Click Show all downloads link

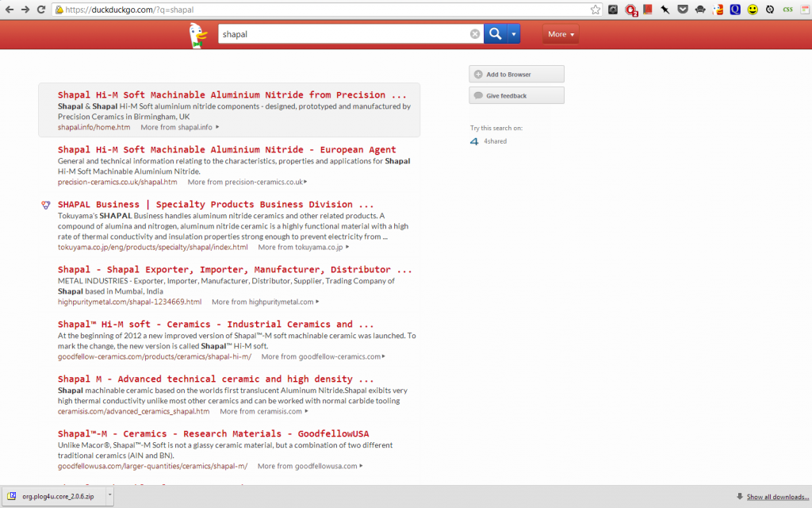click(778, 497)
